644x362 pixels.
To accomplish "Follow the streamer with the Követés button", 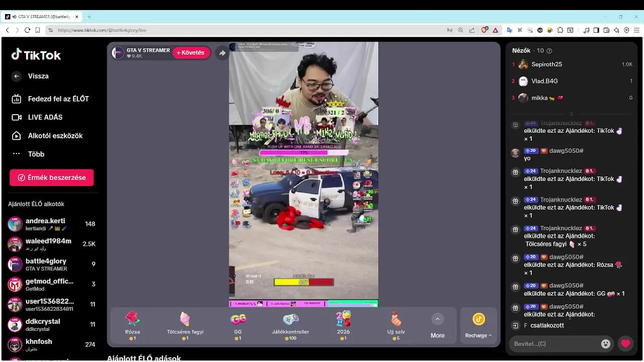I will 191,53.
